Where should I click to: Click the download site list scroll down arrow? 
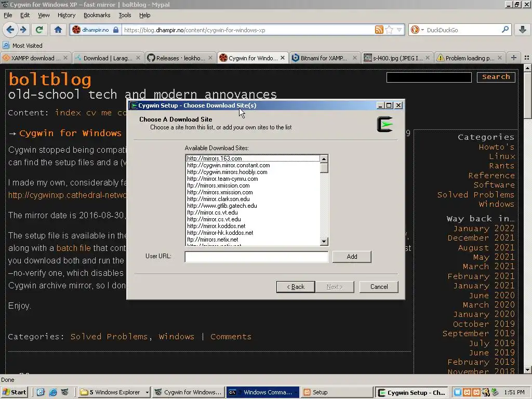click(324, 241)
